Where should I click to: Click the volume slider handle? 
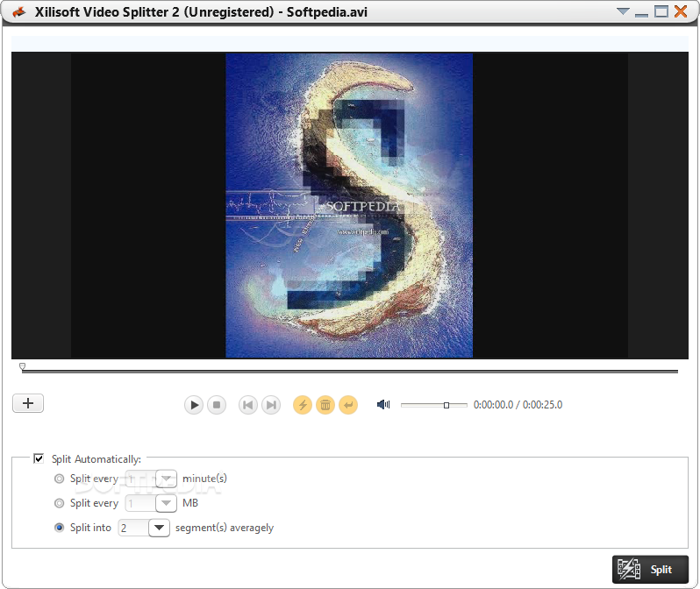tap(446, 405)
